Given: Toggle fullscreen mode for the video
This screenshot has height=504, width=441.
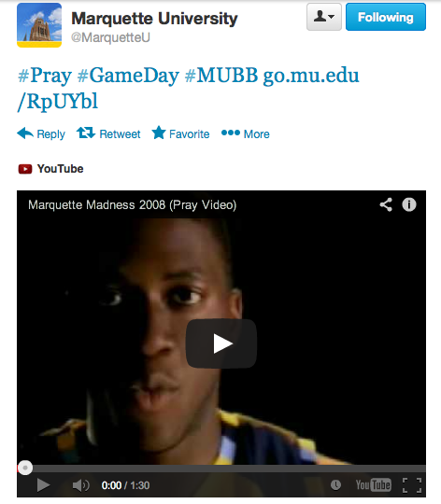Looking at the screenshot, I should click(x=412, y=485).
